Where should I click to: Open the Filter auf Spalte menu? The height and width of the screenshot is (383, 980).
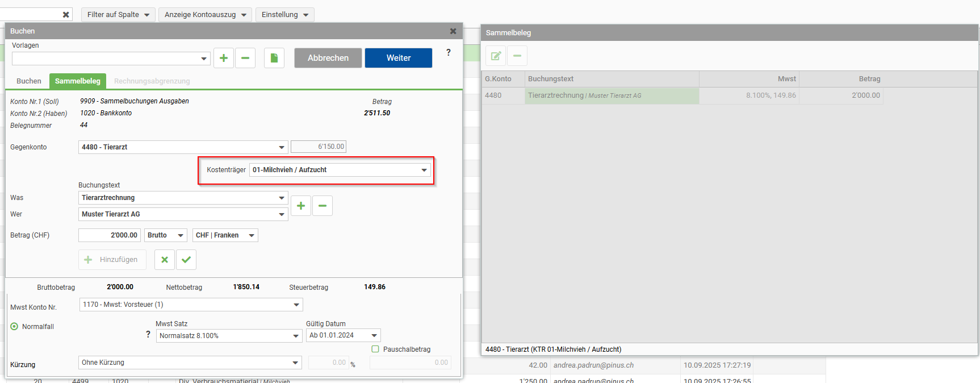[118, 15]
